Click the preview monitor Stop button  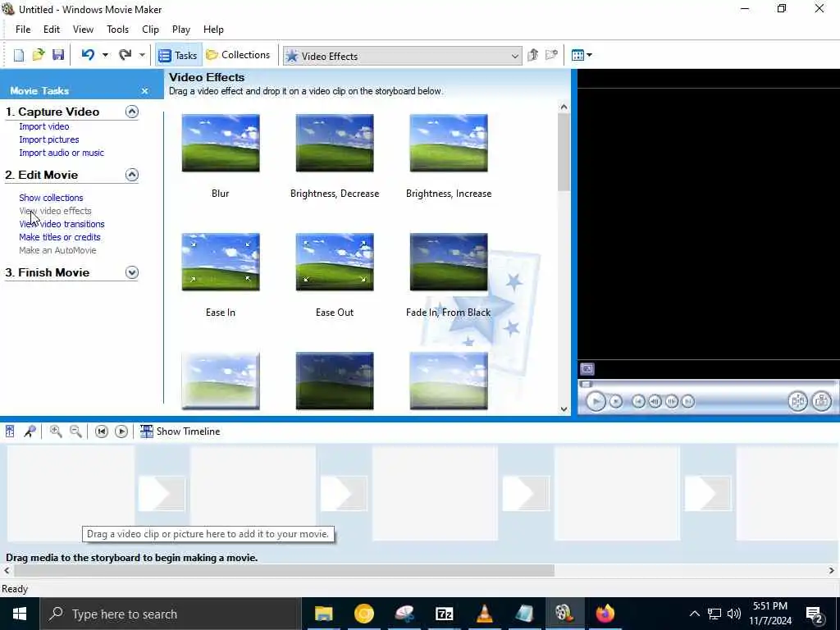616,401
